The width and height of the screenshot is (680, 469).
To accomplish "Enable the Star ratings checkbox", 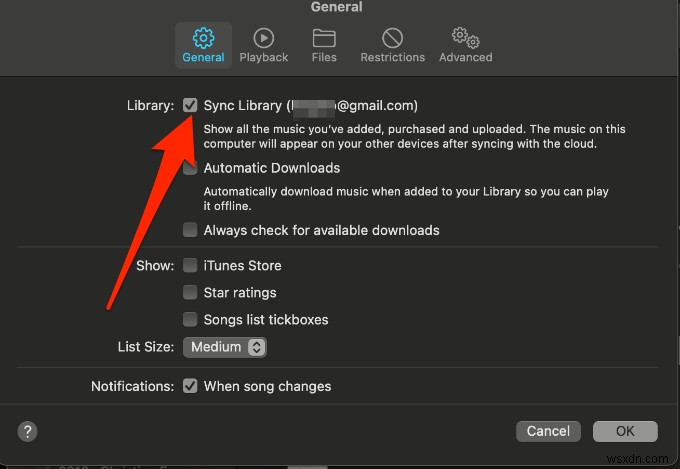I will point(190,292).
